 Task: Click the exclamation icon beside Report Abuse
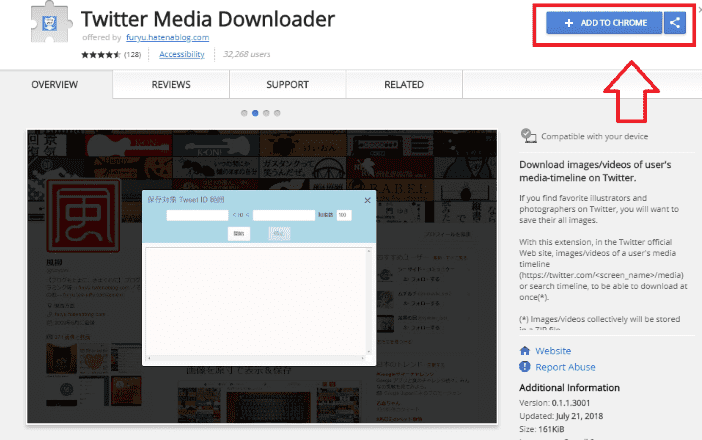[x=525, y=367]
